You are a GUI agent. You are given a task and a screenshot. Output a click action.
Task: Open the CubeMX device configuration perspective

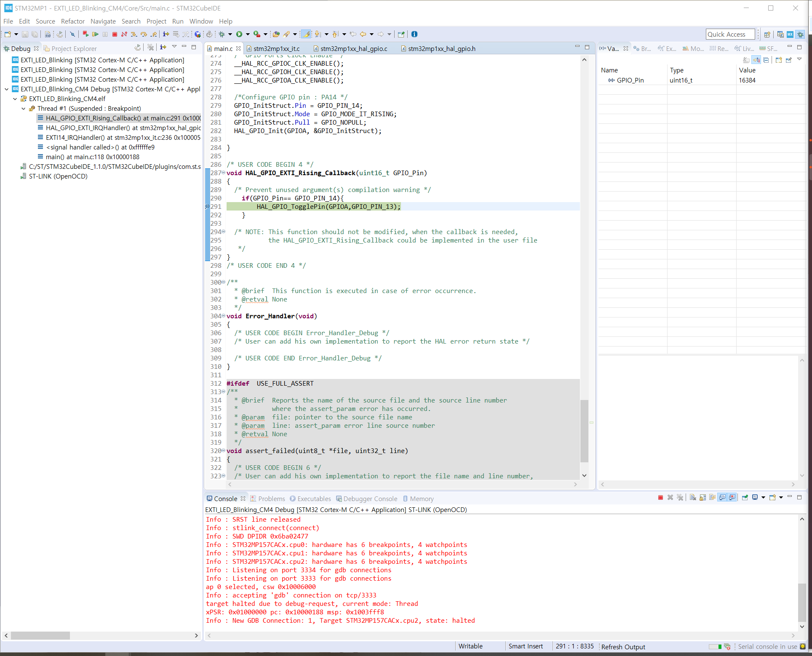pyautogui.click(x=790, y=35)
